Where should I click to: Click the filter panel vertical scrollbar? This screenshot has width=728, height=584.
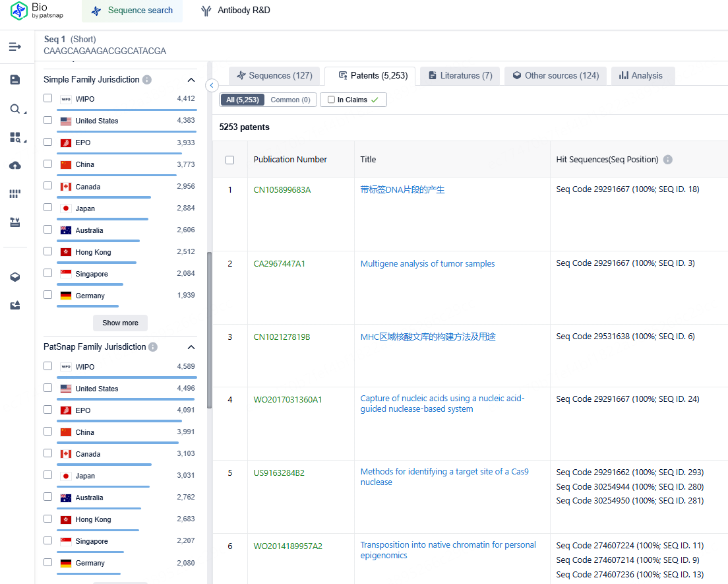[x=209, y=330]
